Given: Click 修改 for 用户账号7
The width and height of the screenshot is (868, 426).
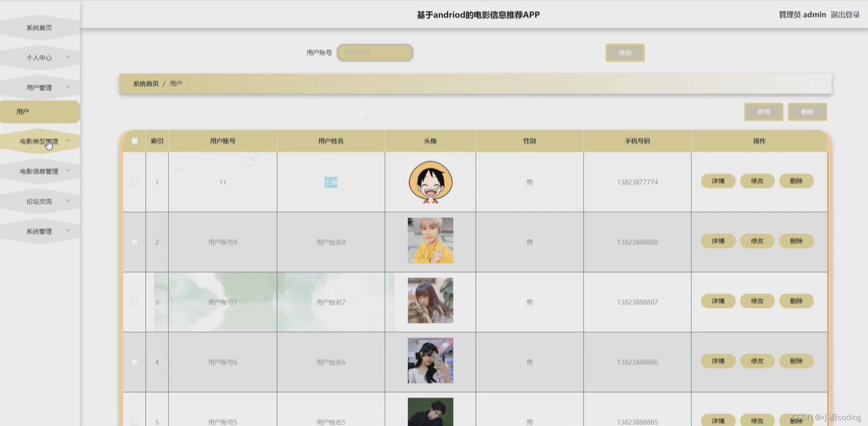Looking at the screenshot, I should 757,301.
